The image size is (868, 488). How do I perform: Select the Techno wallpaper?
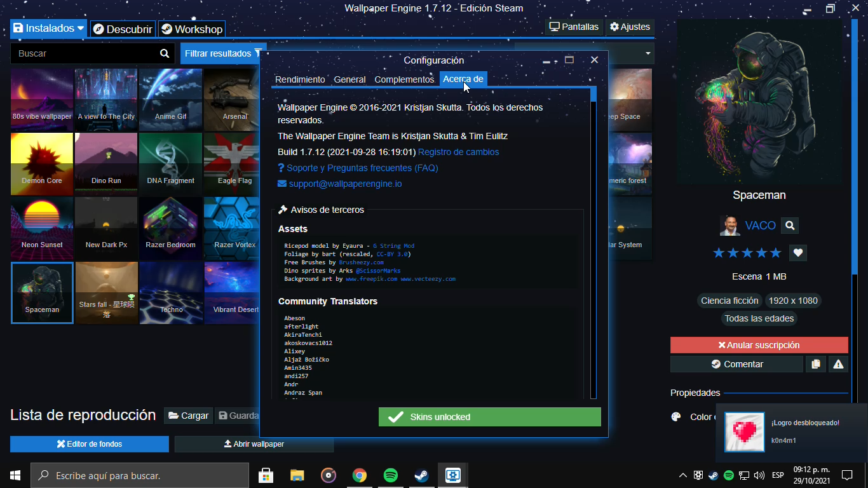pyautogui.click(x=170, y=292)
